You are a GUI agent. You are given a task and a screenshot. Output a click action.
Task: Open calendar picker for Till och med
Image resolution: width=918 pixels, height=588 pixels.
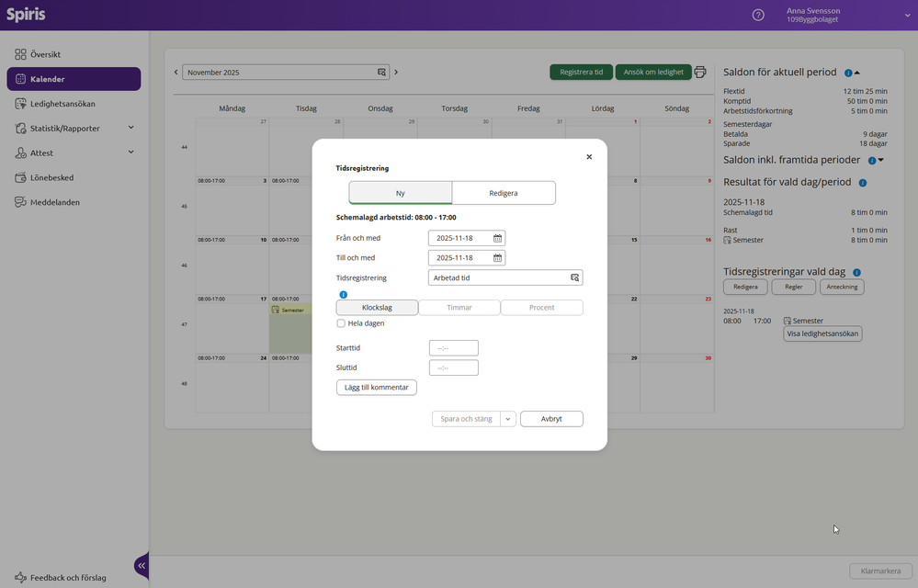(x=497, y=258)
